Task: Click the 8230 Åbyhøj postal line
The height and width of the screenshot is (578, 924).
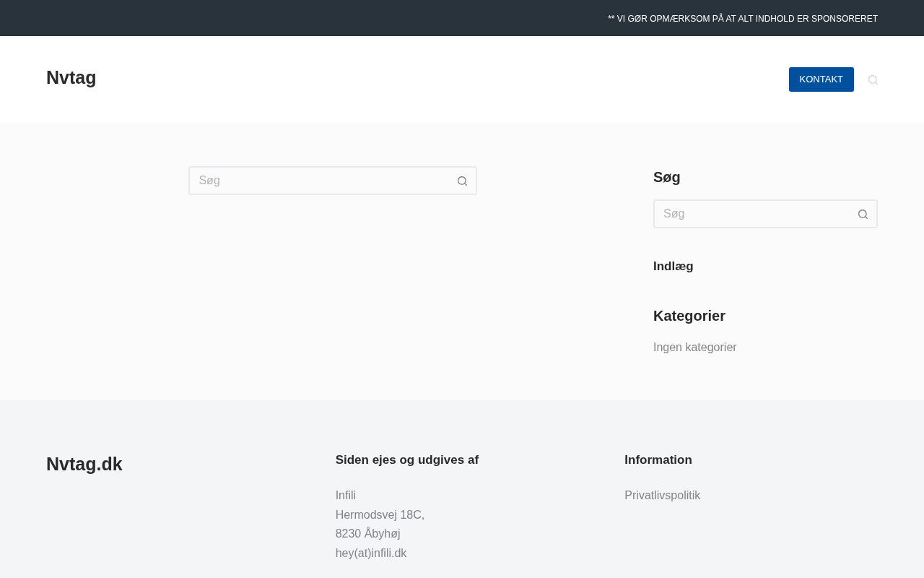Action: pos(367,534)
